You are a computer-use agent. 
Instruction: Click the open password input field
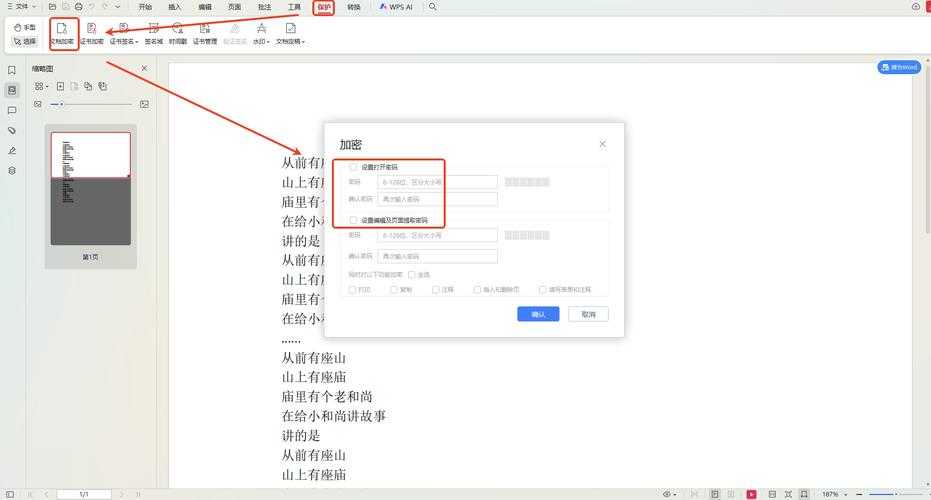(437, 182)
